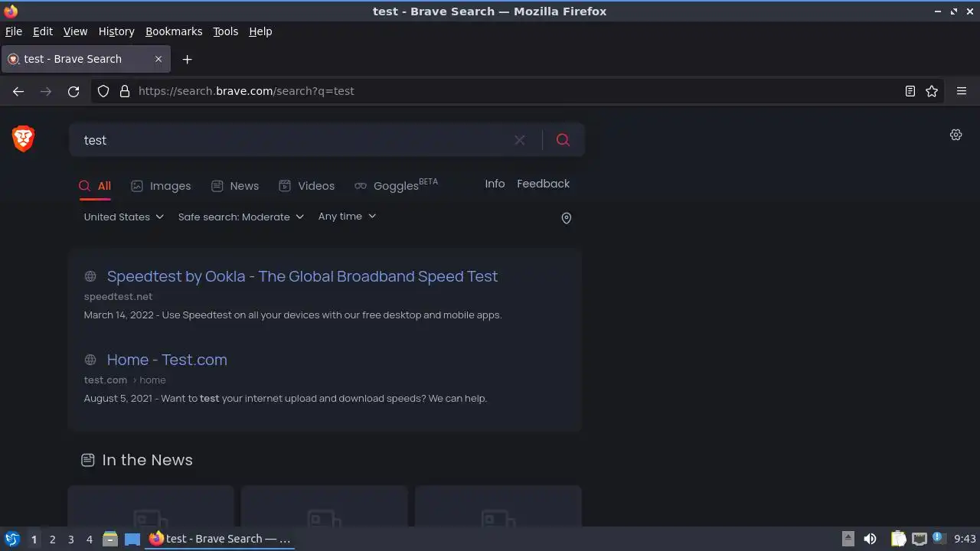
Task: Open the Firefox hamburger menu
Action: tap(962, 91)
